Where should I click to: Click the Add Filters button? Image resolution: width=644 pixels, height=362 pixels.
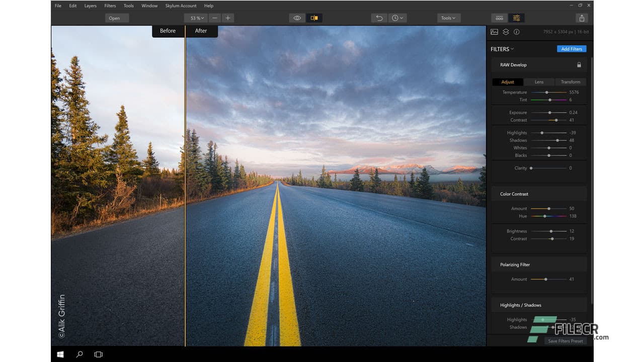coord(572,49)
